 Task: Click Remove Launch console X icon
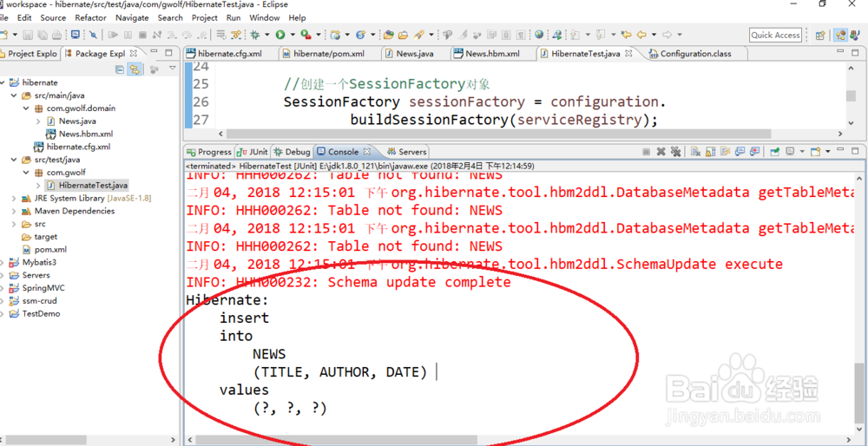(x=661, y=152)
